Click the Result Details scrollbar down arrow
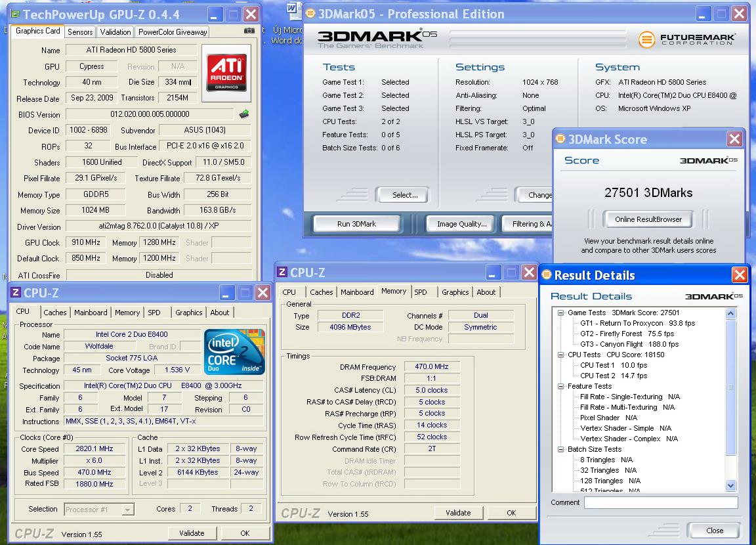The height and width of the screenshot is (545, 756). click(x=730, y=486)
